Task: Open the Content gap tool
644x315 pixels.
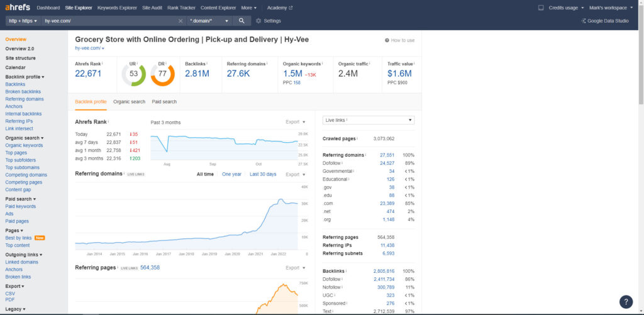Action: (x=18, y=190)
